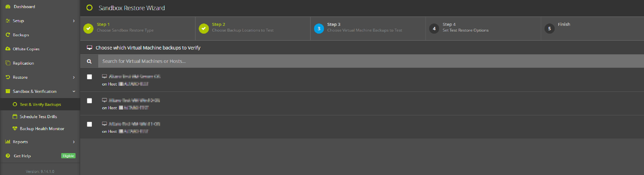Click the Backup Health Monitor heart icon
The height and width of the screenshot is (175, 644).
[x=15, y=129]
